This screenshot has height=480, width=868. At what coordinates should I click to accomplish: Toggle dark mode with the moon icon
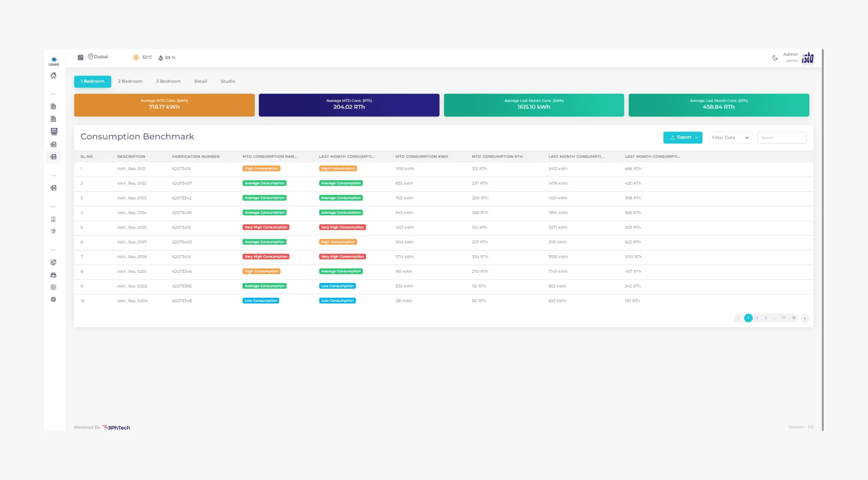[775, 58]
